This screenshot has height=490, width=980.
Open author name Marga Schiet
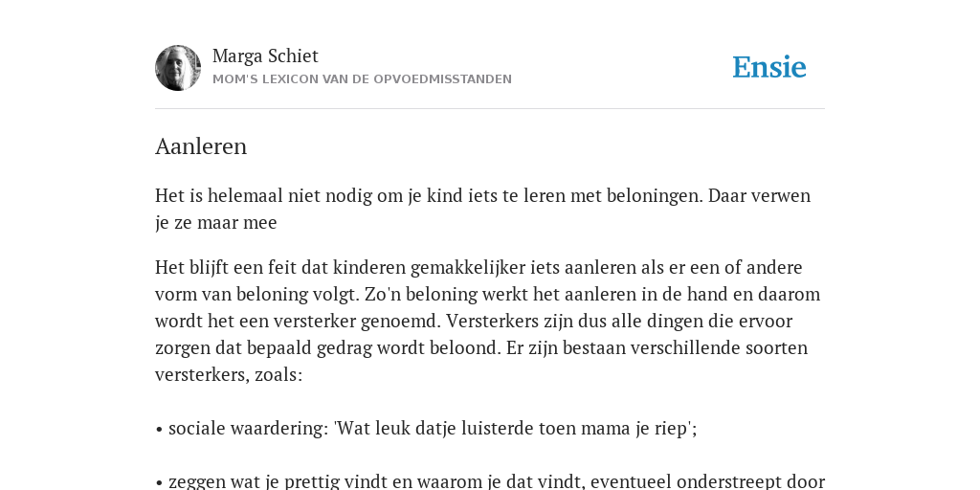266,56
